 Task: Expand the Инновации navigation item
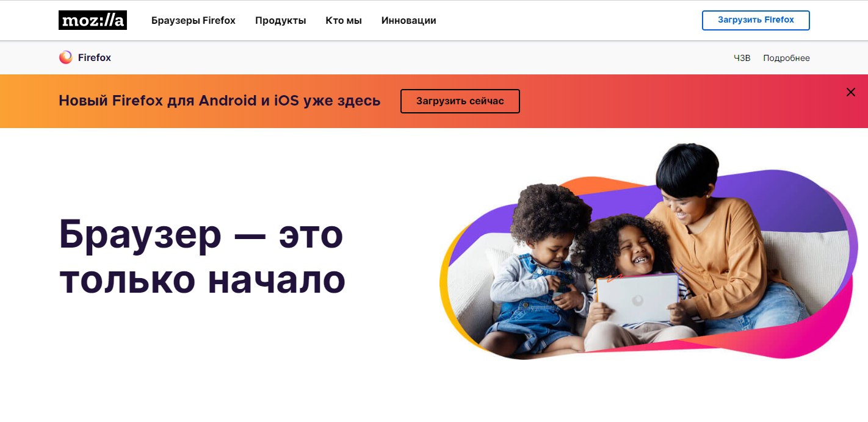pyautogui.click(x=408, y=20)
